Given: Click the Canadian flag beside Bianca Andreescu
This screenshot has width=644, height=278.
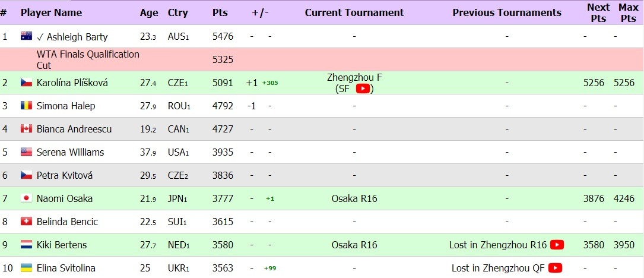Looking at the screenshot, I should point(26,129).
